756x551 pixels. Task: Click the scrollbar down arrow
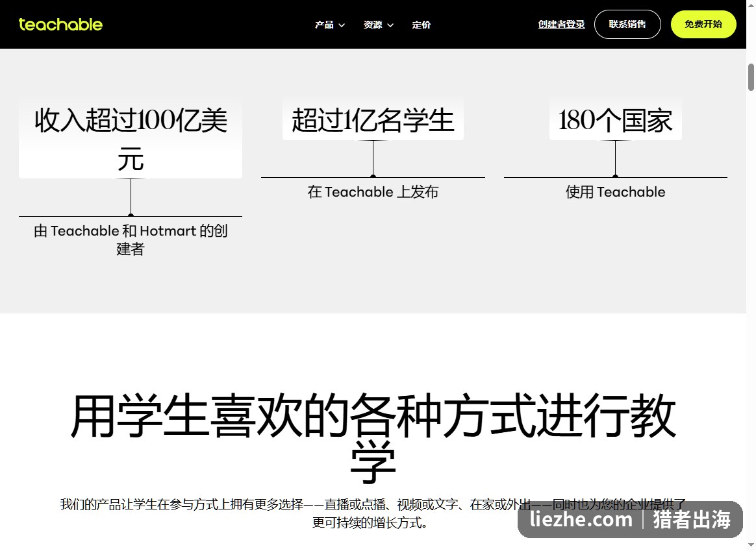coord(751,546)
